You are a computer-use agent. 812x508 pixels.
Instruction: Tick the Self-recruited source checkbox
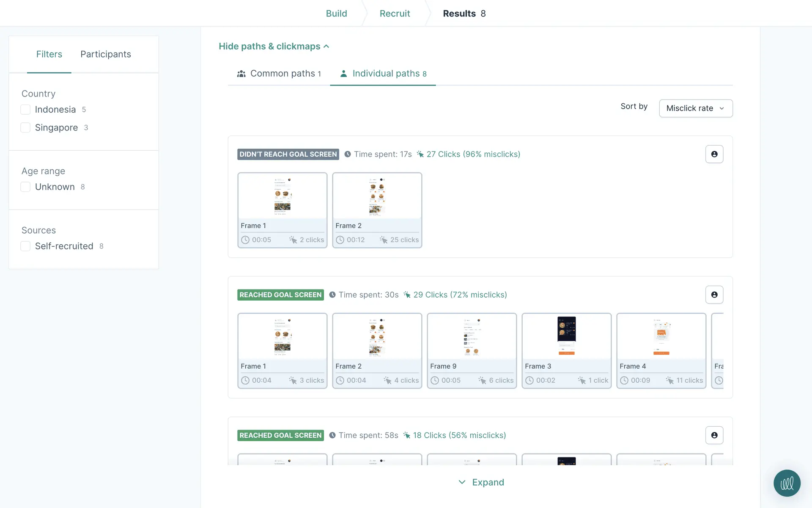coord(25,246)
